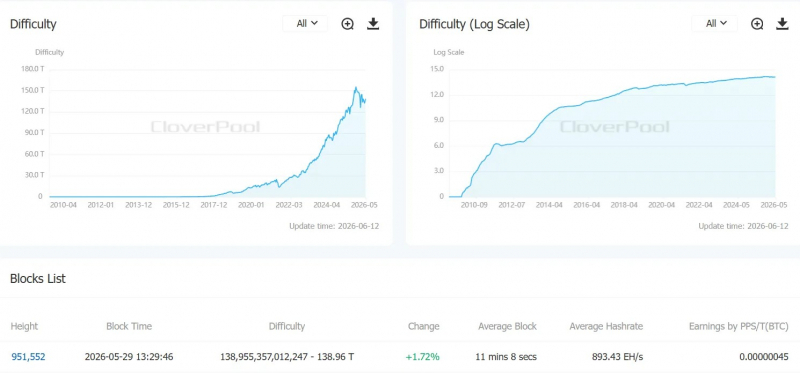Zoom into the Difficulty chart

click(347, 23)
